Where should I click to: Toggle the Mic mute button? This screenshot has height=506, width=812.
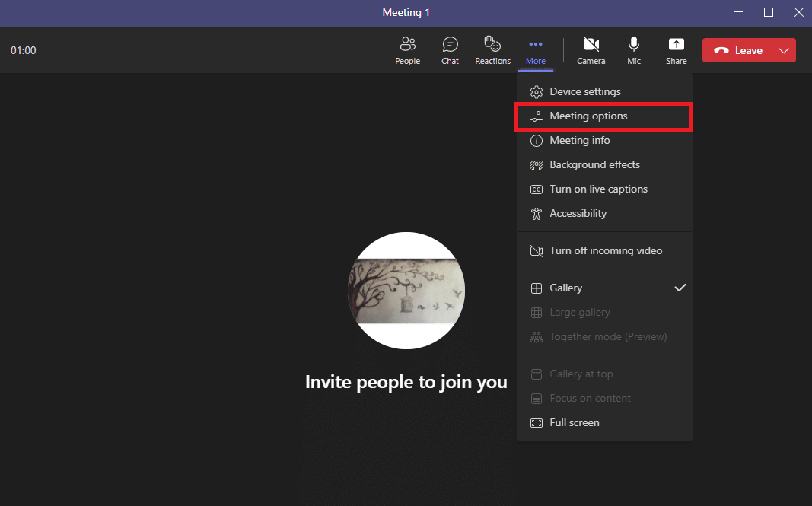634,50
